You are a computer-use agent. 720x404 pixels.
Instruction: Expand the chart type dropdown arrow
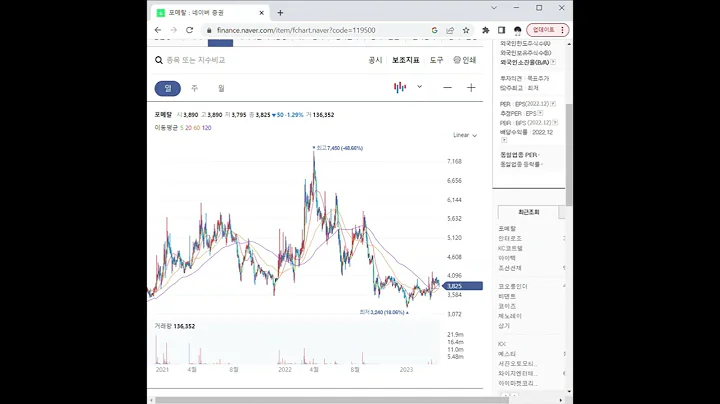[419, 87]
